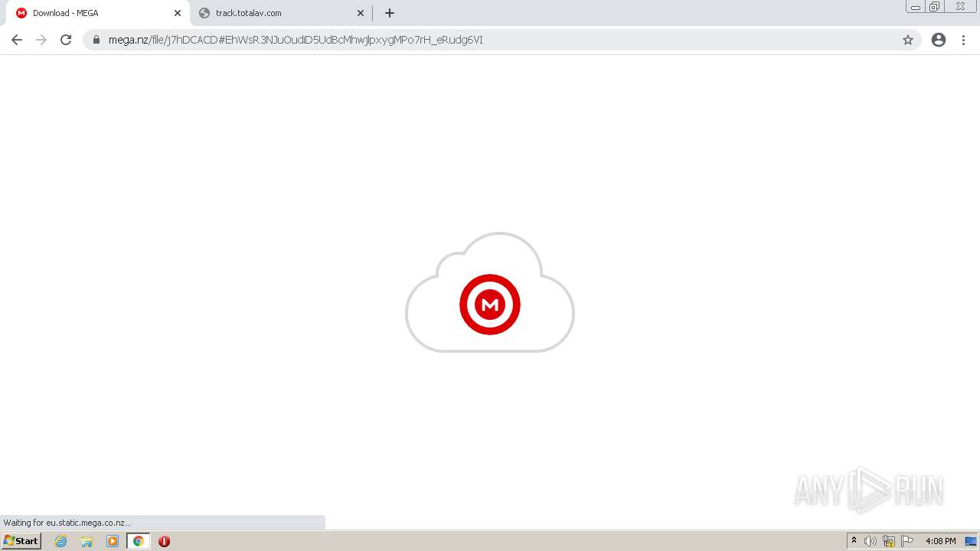Click the greyed-out forward arrow
980x551 pixels.
pos(41,40)
